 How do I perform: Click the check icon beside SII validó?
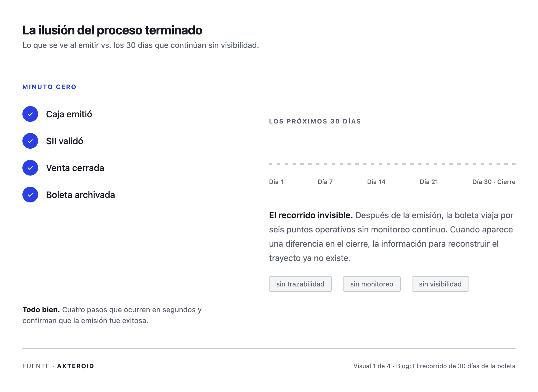point(30,141)
